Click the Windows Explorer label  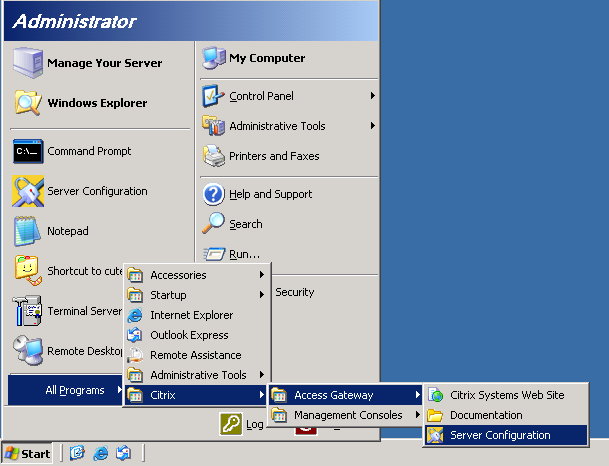(97, 103)
